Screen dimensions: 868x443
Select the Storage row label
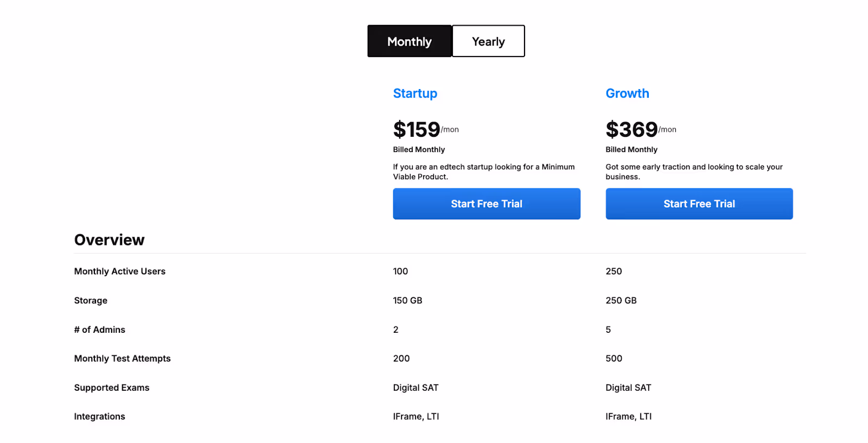[91, 301]
